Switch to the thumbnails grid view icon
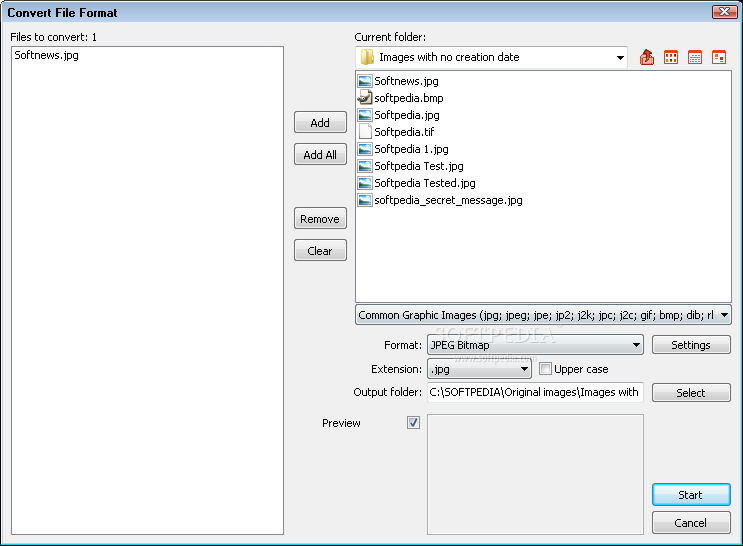The image size is (743, 546). pyautogui.click(x=671, y=57)
